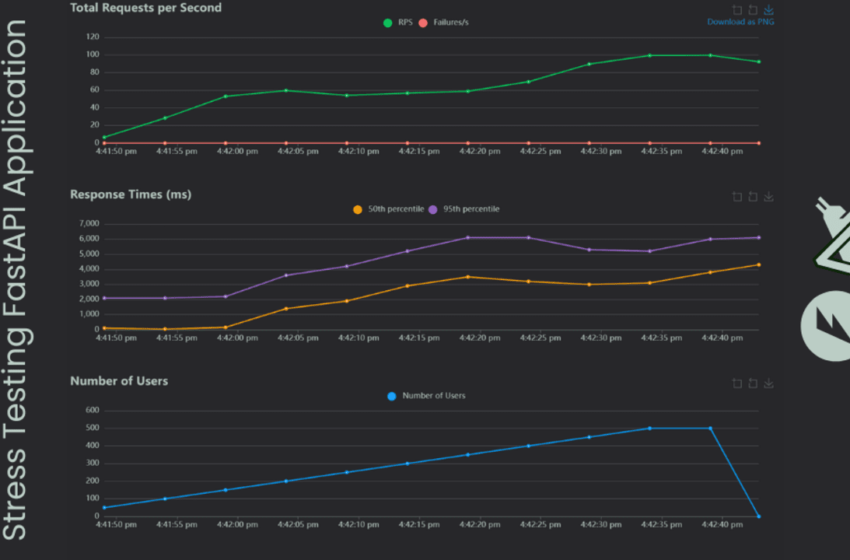Click middle zoom reset icon on Number of Users chart
The image size is (850, 560).
point(753,383)
